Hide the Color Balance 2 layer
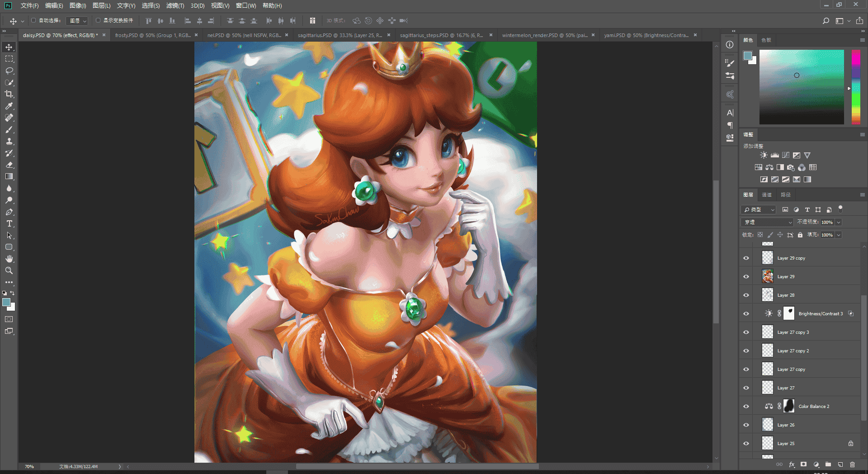The width and height of the screenshot is (868, 474). point(746,407)
